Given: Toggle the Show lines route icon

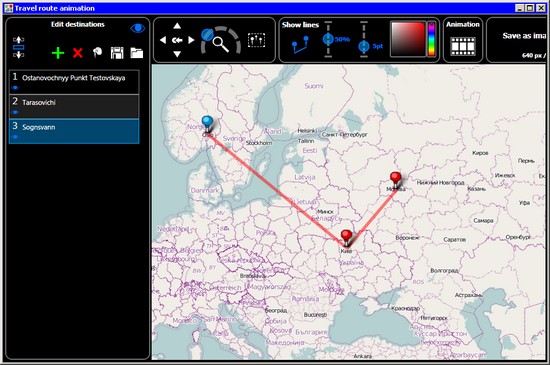Looking at the screenshot, I should point(300,45).
